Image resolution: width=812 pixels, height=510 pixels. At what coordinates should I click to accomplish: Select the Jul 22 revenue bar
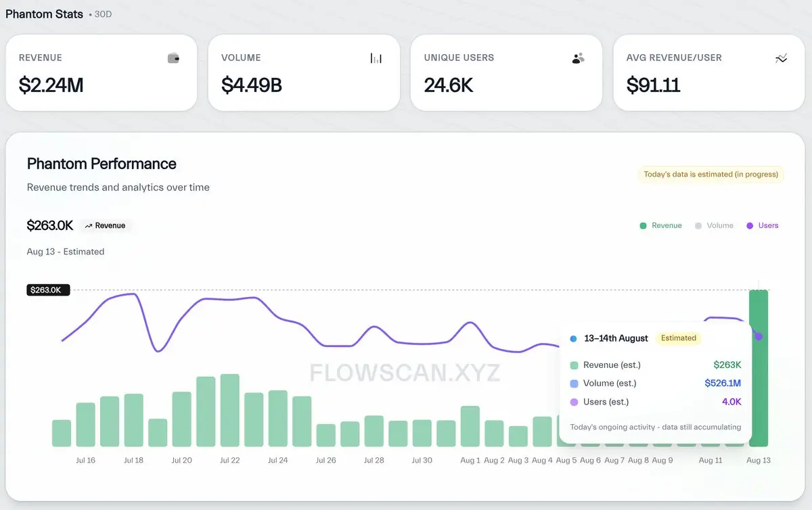pyautogui.click(x=230, y=410)
